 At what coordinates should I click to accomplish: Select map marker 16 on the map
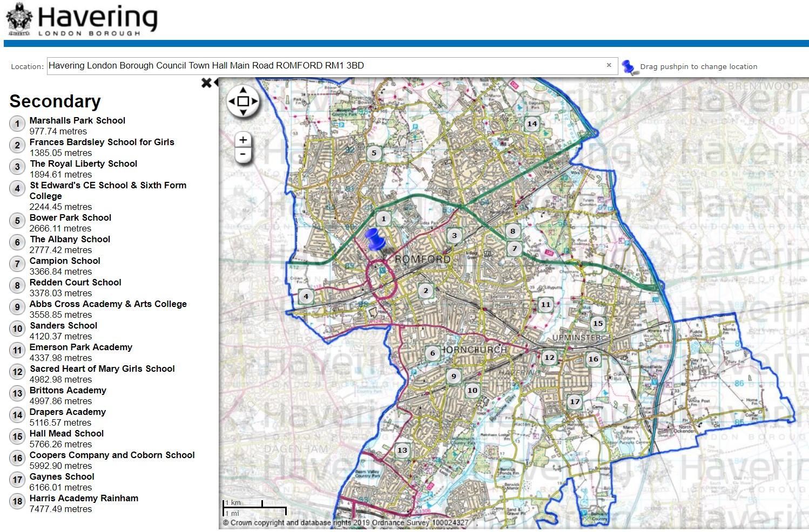[x=594, y=359]
